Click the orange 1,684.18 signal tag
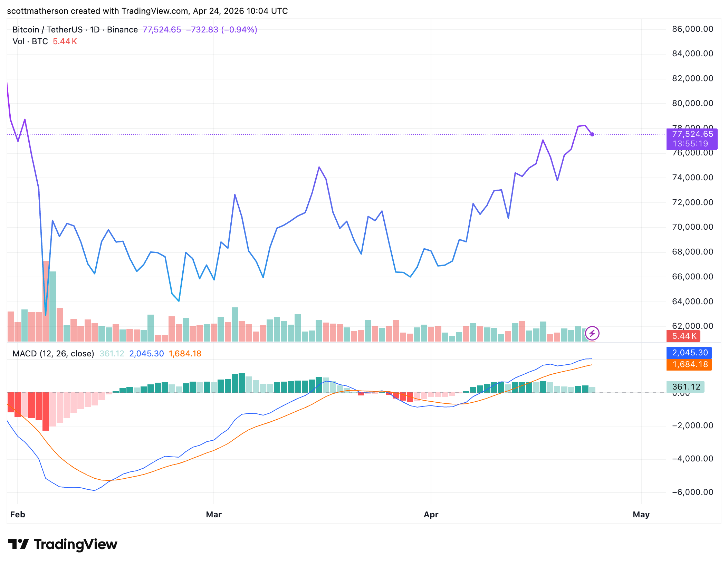The height and width of the screenshot is (565, 728). click(x=689, y=364)
